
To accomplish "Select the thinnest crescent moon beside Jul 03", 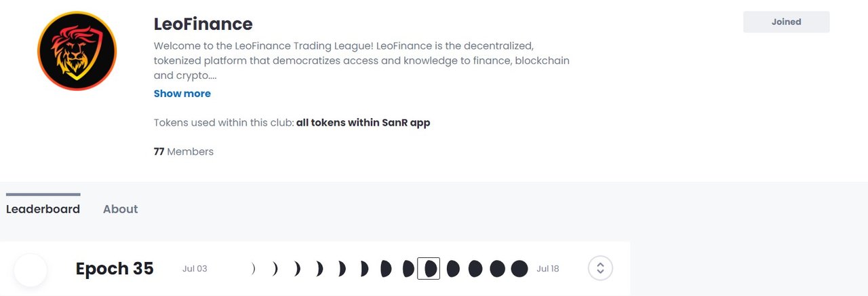I will point(253,269).
